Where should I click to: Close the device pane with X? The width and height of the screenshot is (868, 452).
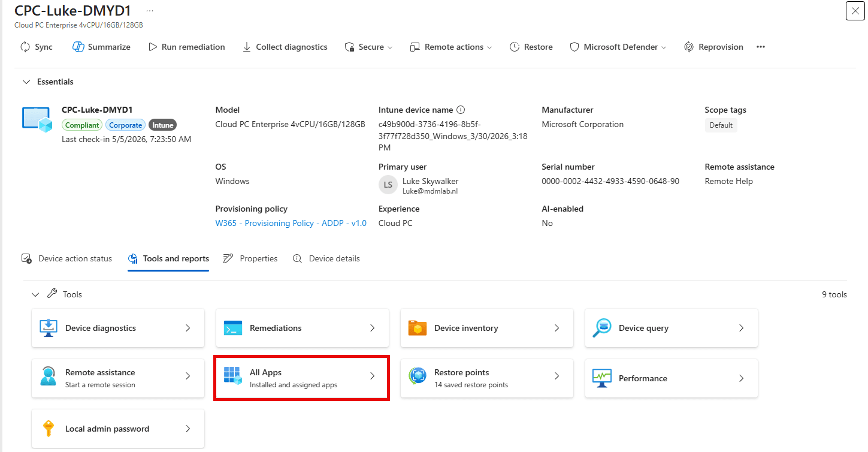(855, 11)
